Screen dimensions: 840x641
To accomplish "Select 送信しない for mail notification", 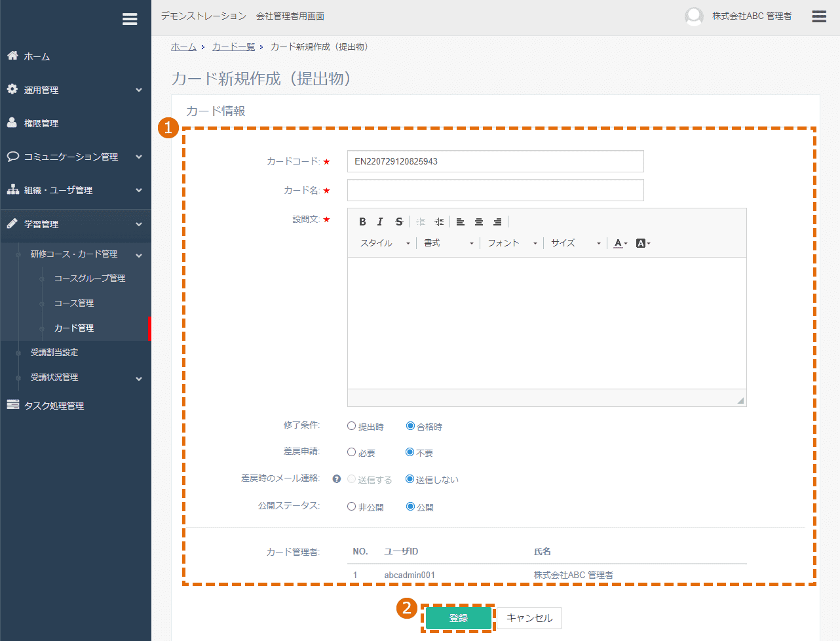I will (x=410, y=479).
